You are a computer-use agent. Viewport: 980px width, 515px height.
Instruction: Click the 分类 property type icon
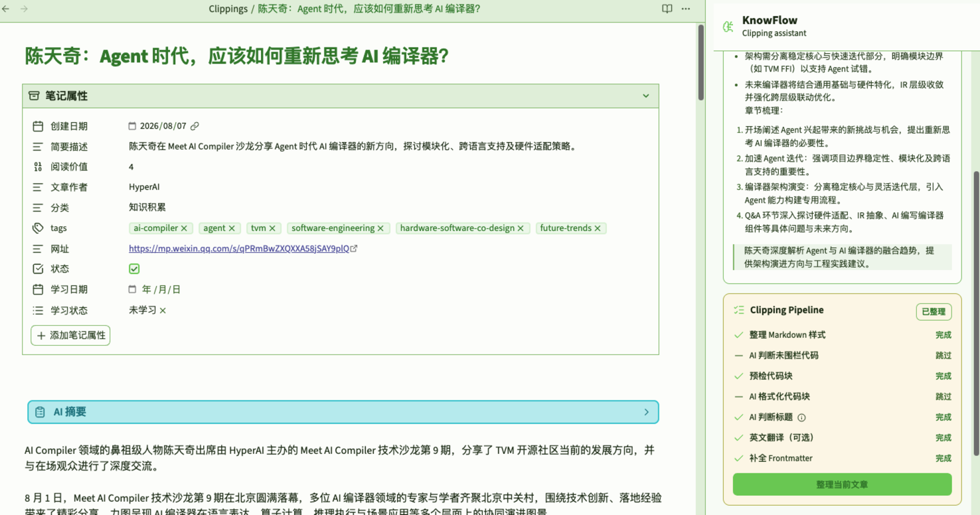coord(38,208)
